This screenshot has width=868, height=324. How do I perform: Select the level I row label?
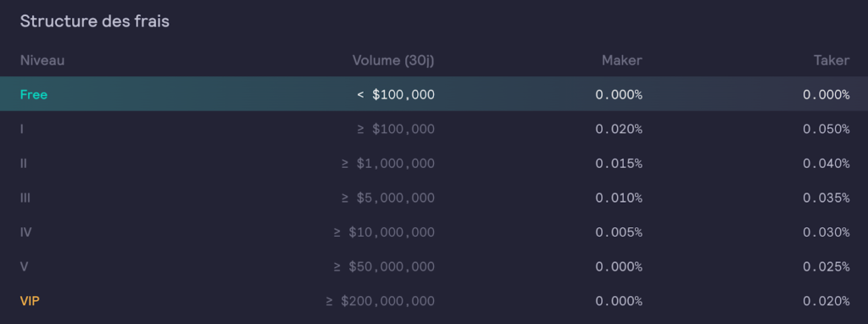point(21,129)
